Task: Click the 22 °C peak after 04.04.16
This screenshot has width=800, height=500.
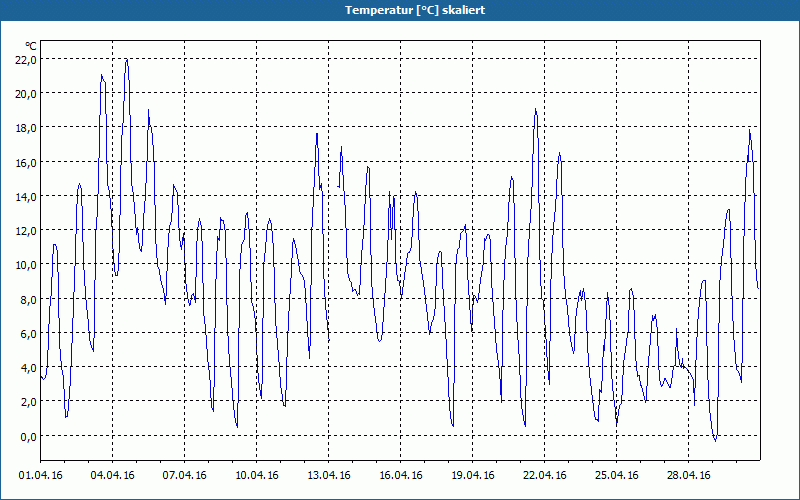Action: point(127,60)
